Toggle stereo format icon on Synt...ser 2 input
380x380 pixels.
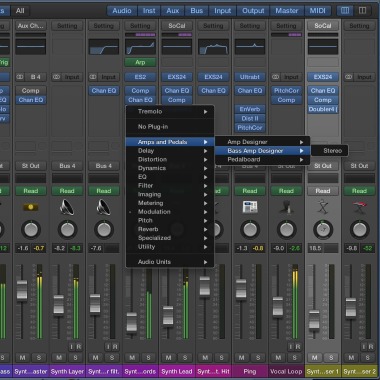pos(349,77)
